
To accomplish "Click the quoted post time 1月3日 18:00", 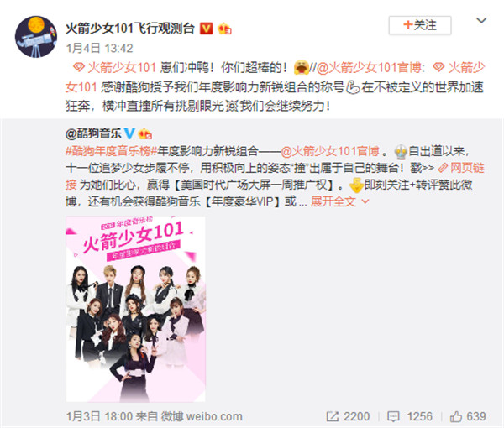I will click(99, 416).
